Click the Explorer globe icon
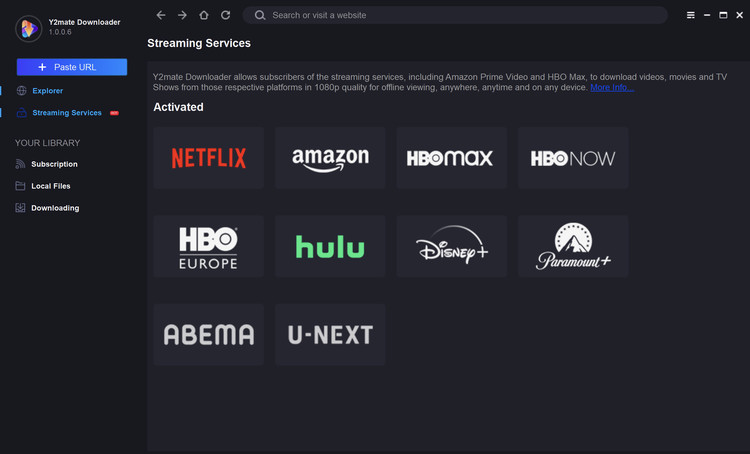This screenshot has height=454, width=750. (22, 90)
